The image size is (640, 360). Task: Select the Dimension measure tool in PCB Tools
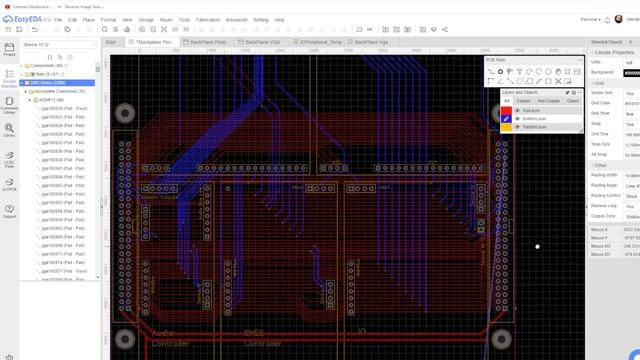coord(539,81)
